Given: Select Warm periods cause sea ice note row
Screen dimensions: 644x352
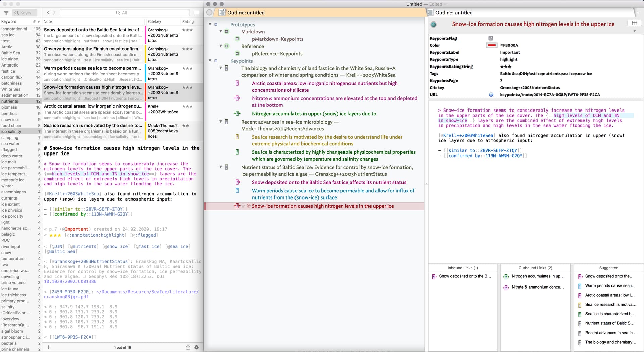Looking at the screenshot, I should pos(123,73).
